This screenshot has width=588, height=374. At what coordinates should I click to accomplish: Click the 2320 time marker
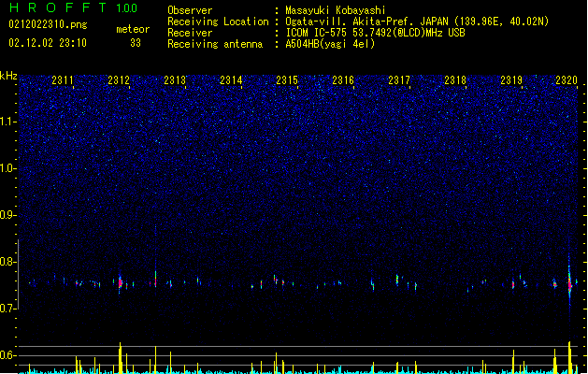coord(566,80)
